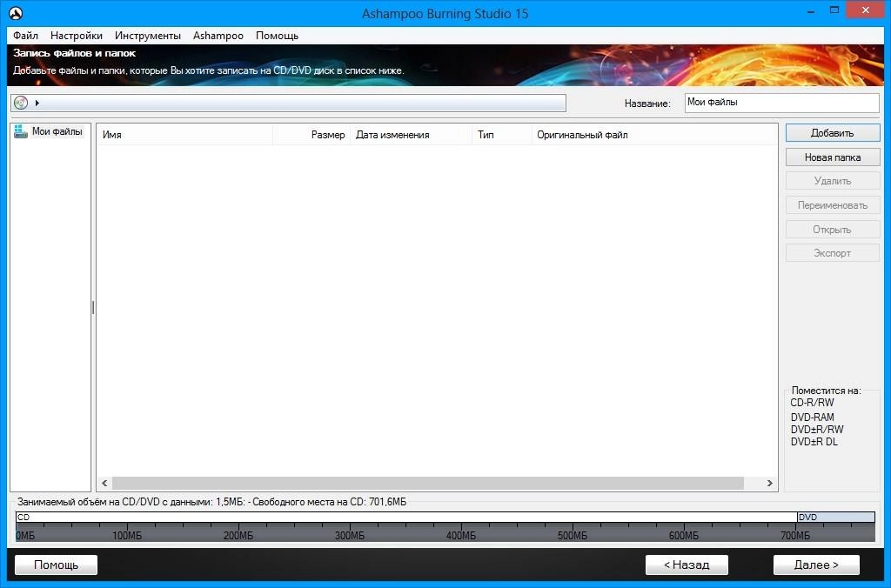Screen dimensions: 891x588
Task: Click the DVD±R/RW label
Action: pyautogui.click(x=817, y=430)
